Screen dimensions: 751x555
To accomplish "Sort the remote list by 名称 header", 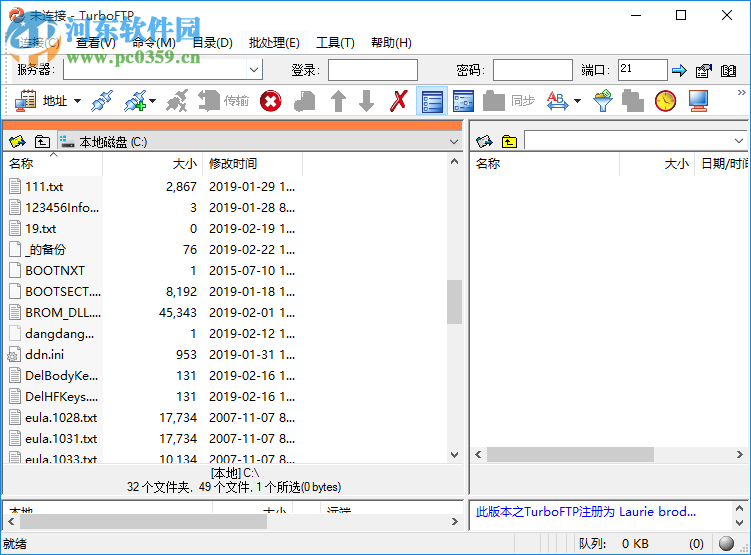I will point(544,164).
